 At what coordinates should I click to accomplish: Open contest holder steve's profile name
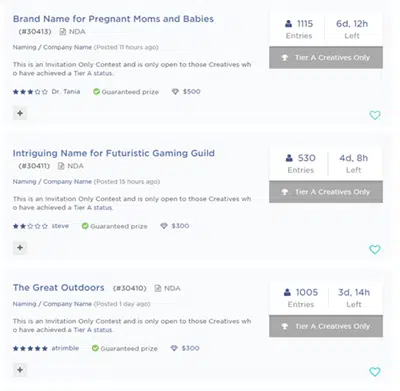(x=60, y=226)
